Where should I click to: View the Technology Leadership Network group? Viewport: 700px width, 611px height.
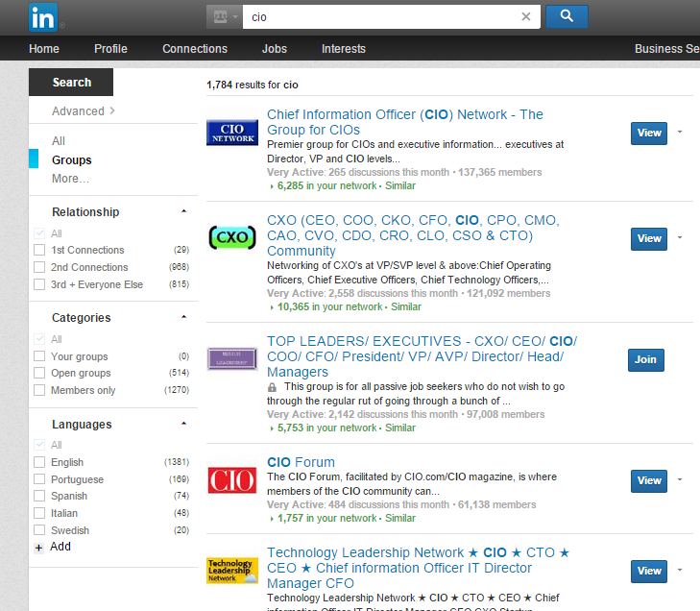(x=649, y=572)
